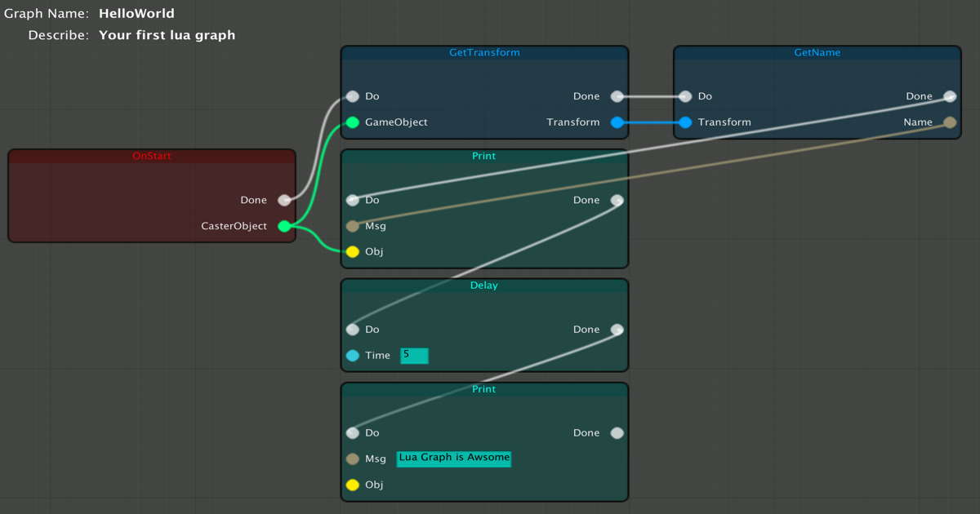Click the green CasterObject output port
The width and height of the screenshot is (980, 514).
[x=284, y=226]
